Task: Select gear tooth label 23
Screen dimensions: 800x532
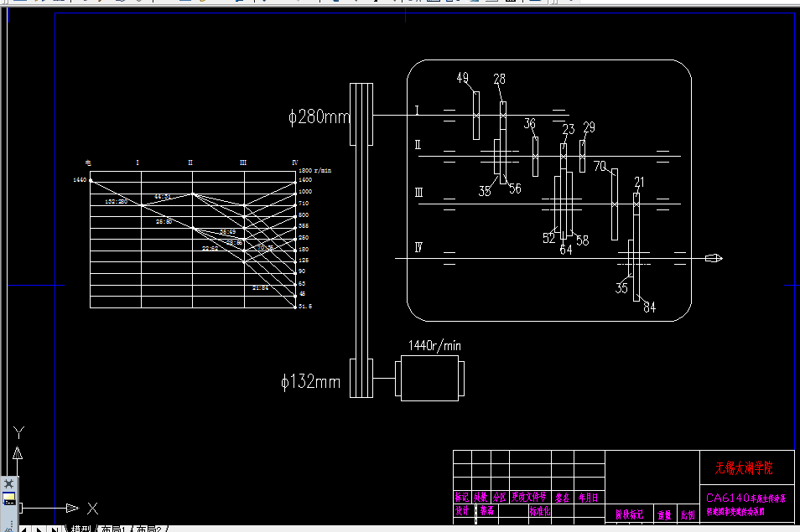Action: point(569,129)
